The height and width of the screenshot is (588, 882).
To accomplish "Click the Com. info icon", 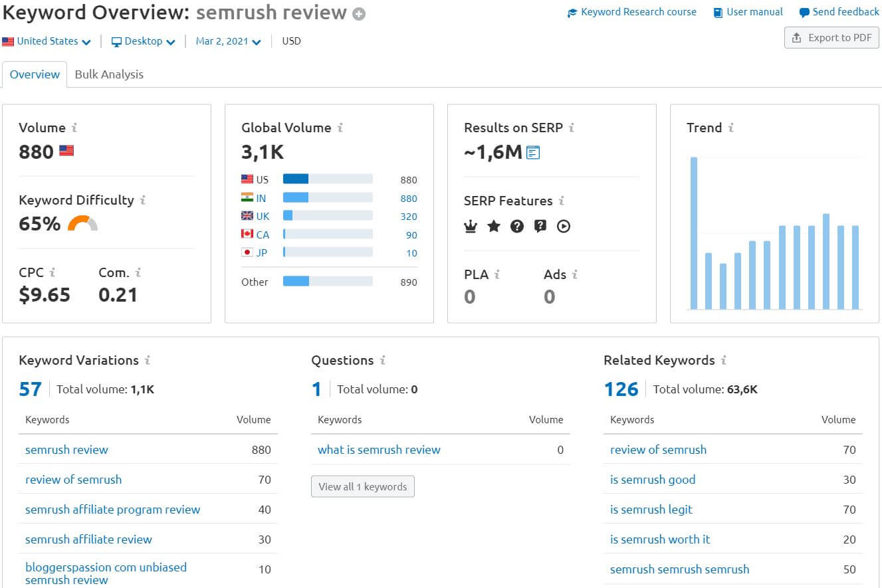I will click(x=138, y=272).
